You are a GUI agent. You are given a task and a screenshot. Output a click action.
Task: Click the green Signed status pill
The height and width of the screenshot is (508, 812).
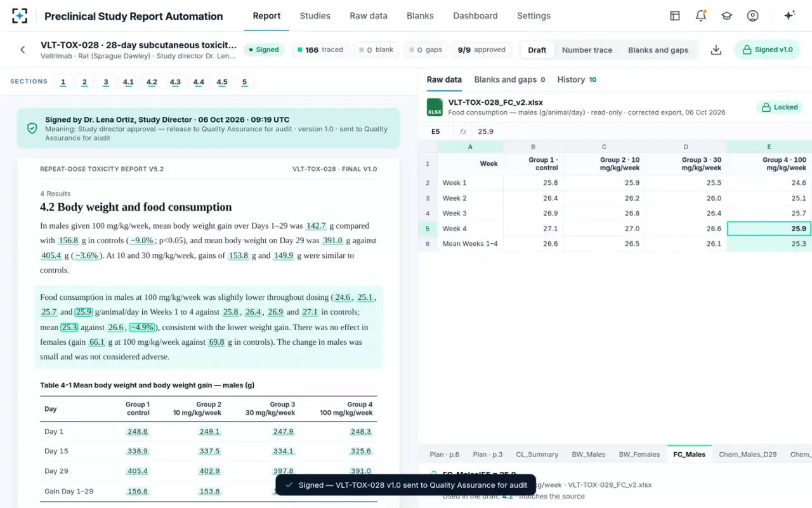tap(263, 50)
